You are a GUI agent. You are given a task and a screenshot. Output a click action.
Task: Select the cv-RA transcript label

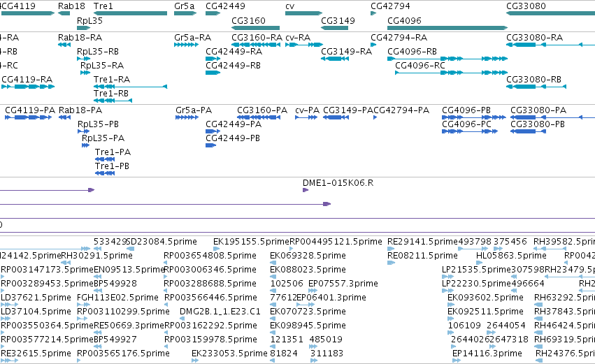coord(298,38)
